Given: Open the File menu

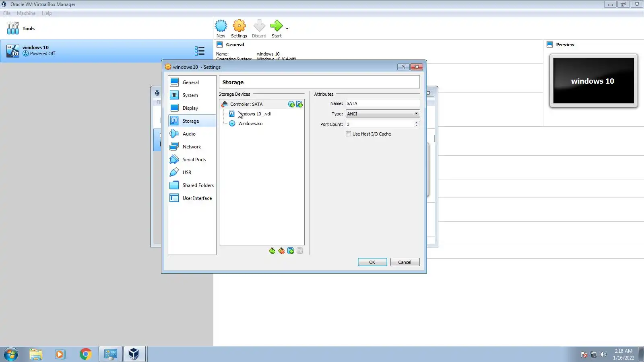Looking at the screenshot, I should click(7, 13).
